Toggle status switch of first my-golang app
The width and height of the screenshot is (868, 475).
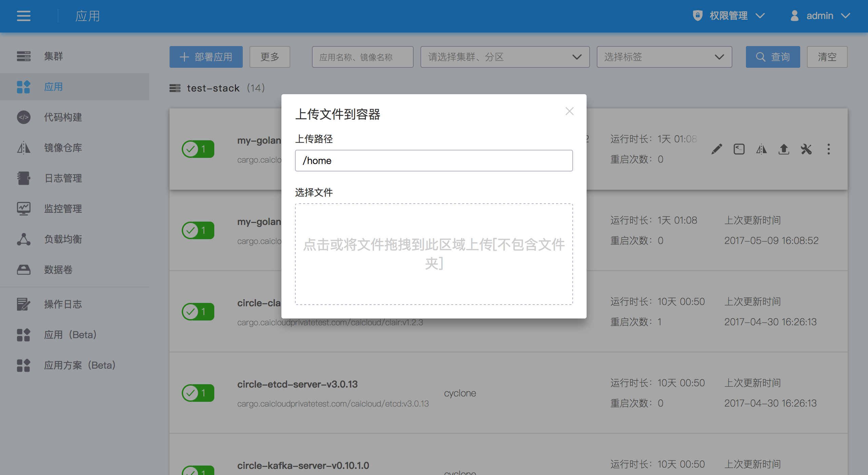click(198, 149)
